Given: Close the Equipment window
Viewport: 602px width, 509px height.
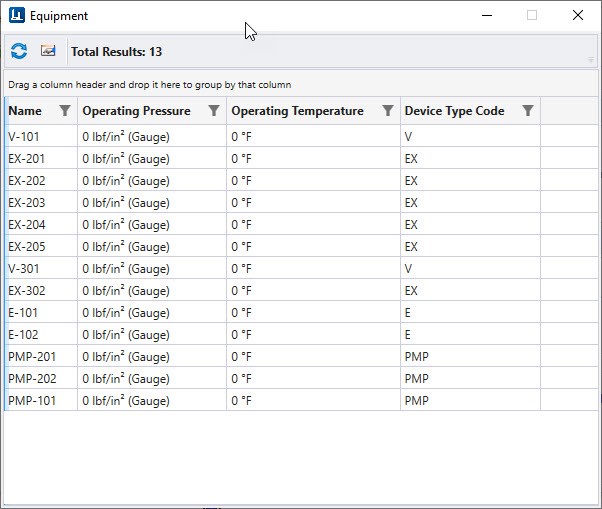Looking at the screenshot, I should pyautogui.click(x=578, y=15).
